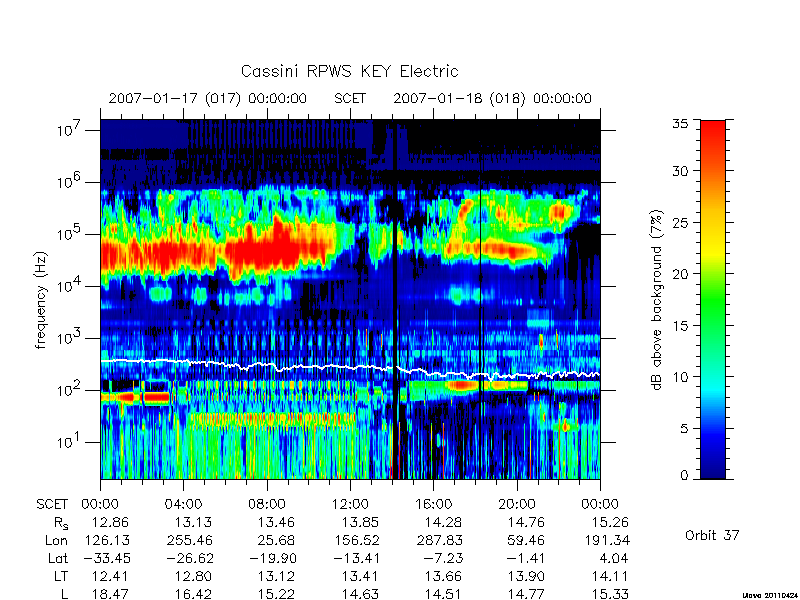The height and width of the screenshot is (600, 800).
Task: Click the 'Orbit 37' label
Action: pyautogui.click(x=712, y=535)
